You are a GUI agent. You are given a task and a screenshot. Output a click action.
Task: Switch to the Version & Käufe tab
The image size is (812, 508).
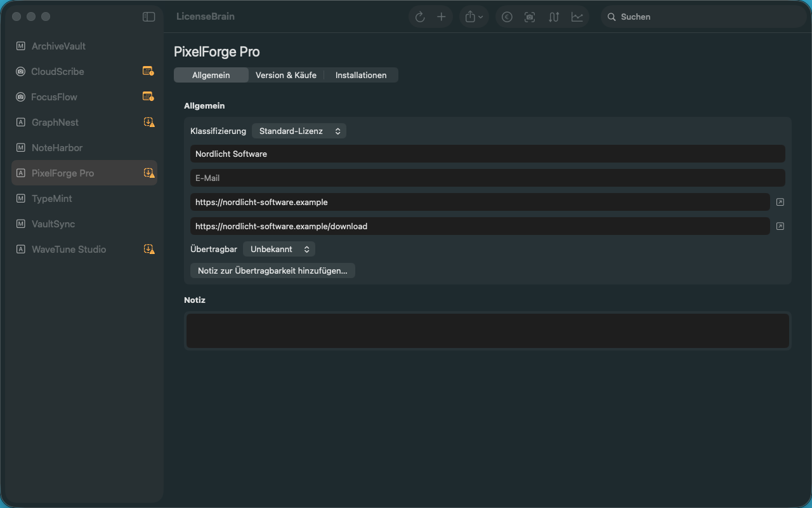pyautogui.click(x=286, y=75)
